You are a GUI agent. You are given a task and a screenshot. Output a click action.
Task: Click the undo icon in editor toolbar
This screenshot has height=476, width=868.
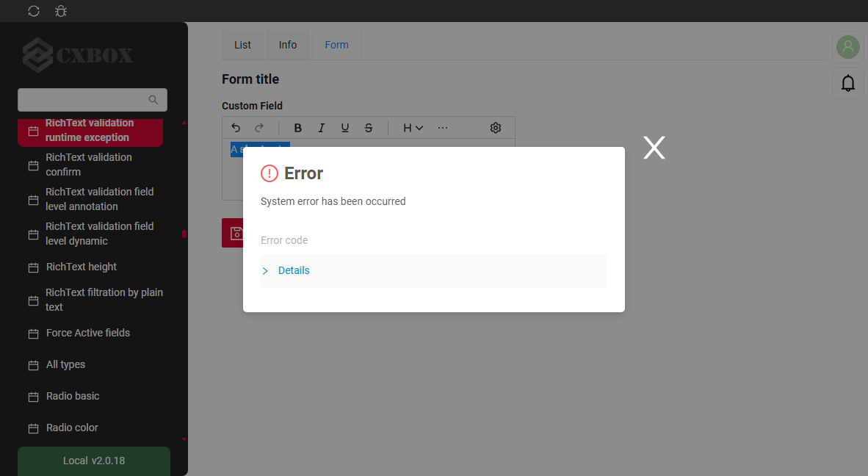(236, 128)
